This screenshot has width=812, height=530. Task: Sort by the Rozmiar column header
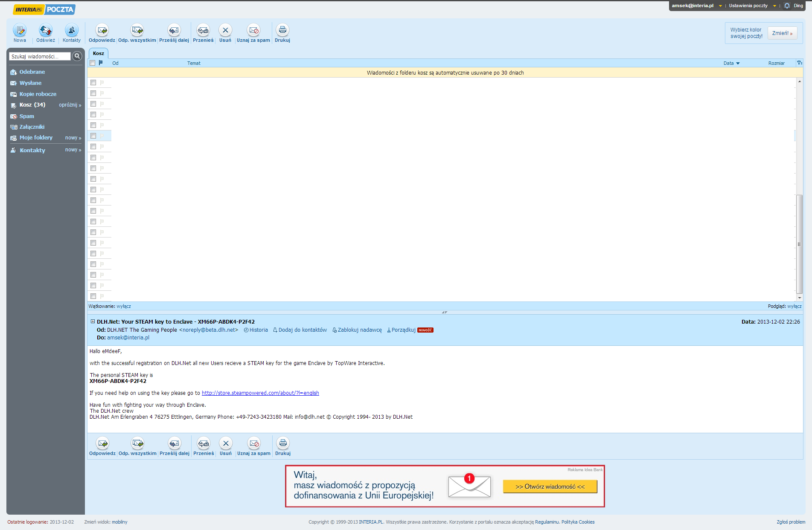pyautogui.click(x=777, y=63)
